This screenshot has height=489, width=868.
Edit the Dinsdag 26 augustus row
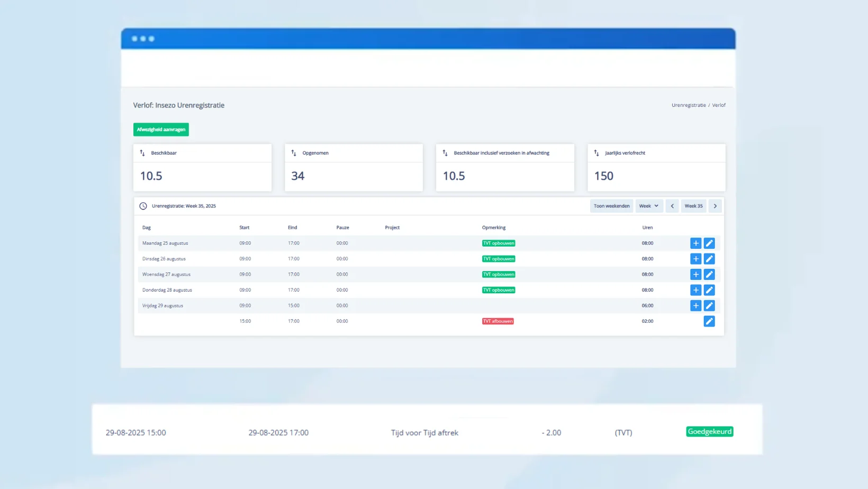click(709, 259)
